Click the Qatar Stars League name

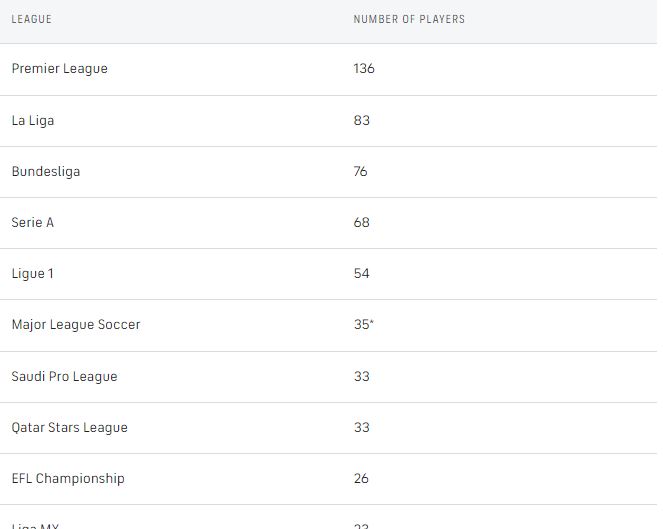[x=70, y=427]
